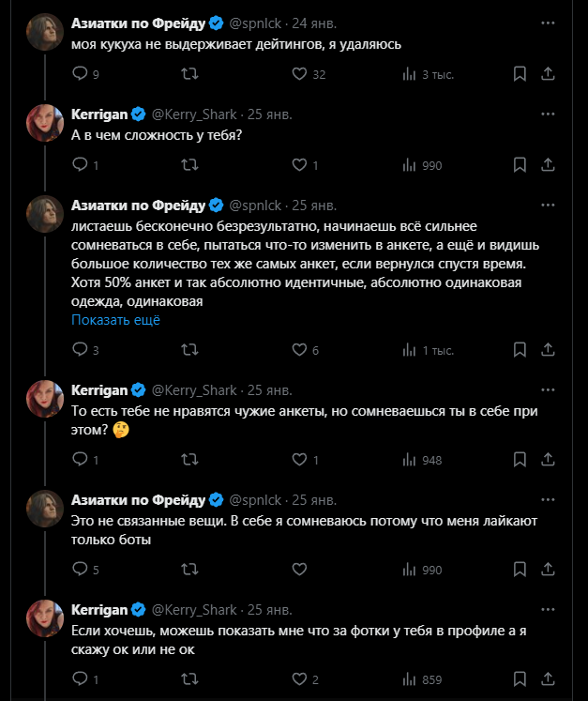
Task: Reply to the first tweet about dating apps
Action: (80, 74)
